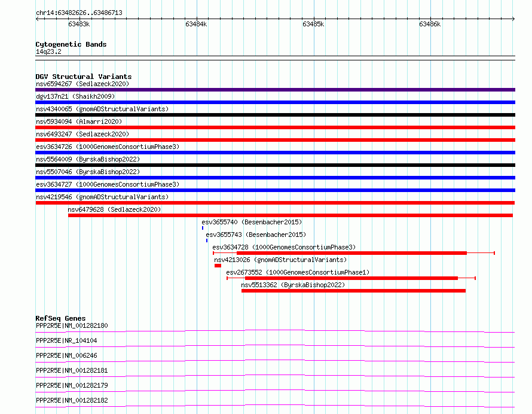
Task: Open esv3634726 (1000GenomesConsortiumPhase3) label
Action: [108, 147]
